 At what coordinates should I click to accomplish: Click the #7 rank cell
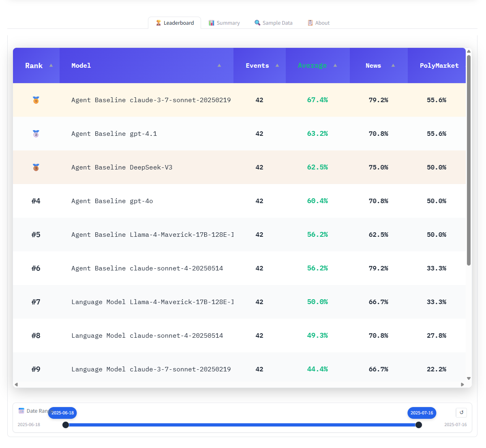click(36, 302)
